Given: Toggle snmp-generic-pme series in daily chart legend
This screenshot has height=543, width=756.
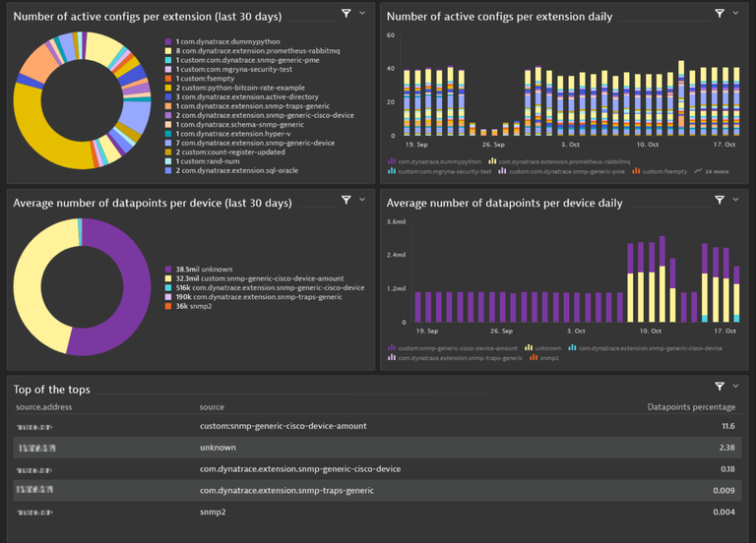Looking at the screenshot, I should click(562, 171).
